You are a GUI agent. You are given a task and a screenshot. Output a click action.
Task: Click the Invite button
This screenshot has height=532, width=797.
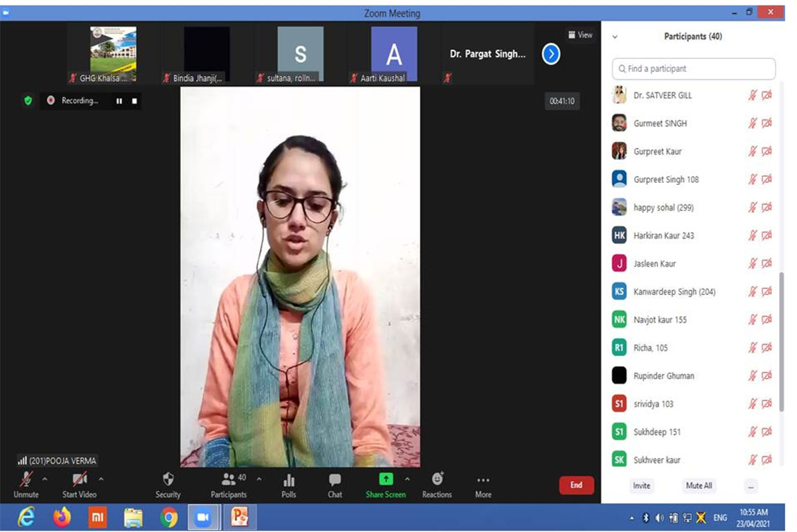[642, 486]
